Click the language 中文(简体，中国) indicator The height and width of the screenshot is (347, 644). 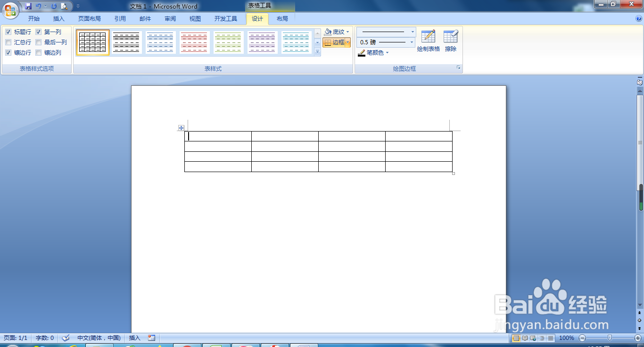99,338
